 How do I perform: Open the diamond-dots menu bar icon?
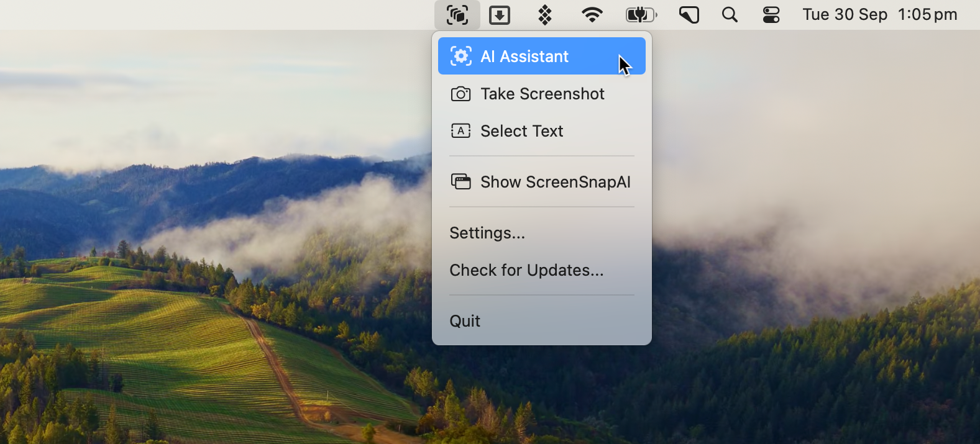[545, 15]
